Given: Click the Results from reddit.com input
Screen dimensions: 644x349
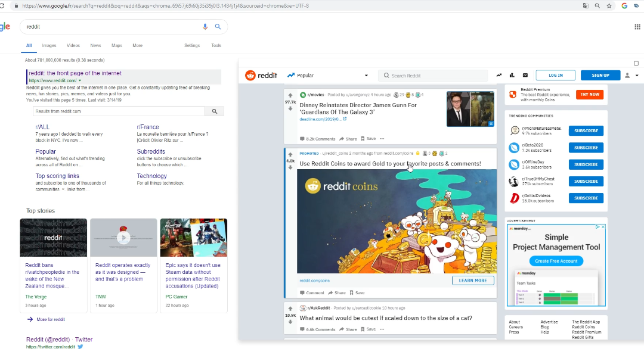Looking at the screenshot, I should point(119,111).
